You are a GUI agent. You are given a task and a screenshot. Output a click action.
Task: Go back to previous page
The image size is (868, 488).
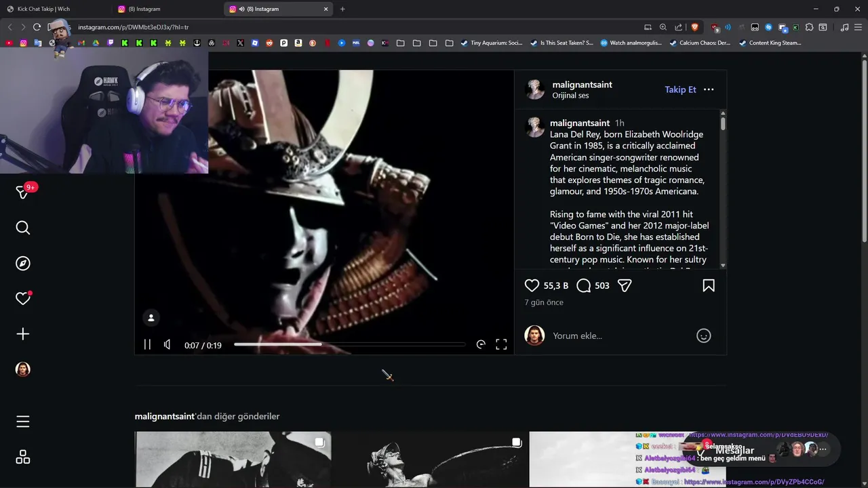point(9,27)
